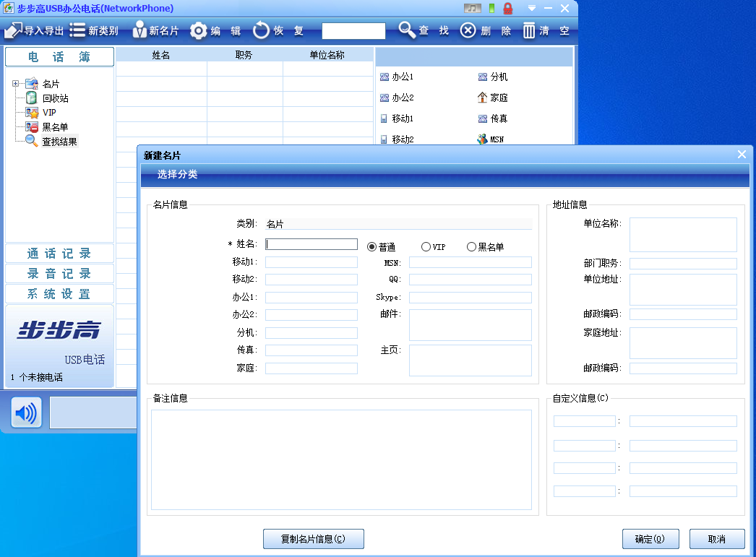
Task: Click the Edit (编辑) gear icon
Action: tap(199, 30)
